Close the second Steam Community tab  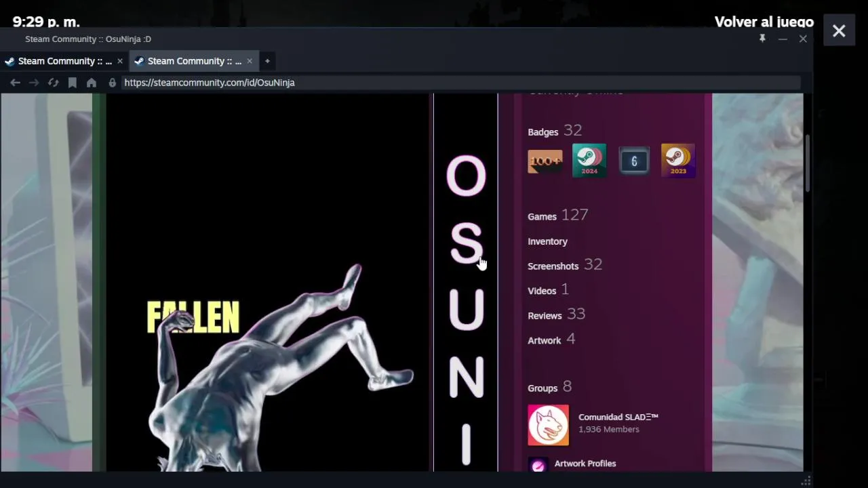click(250, 61)
